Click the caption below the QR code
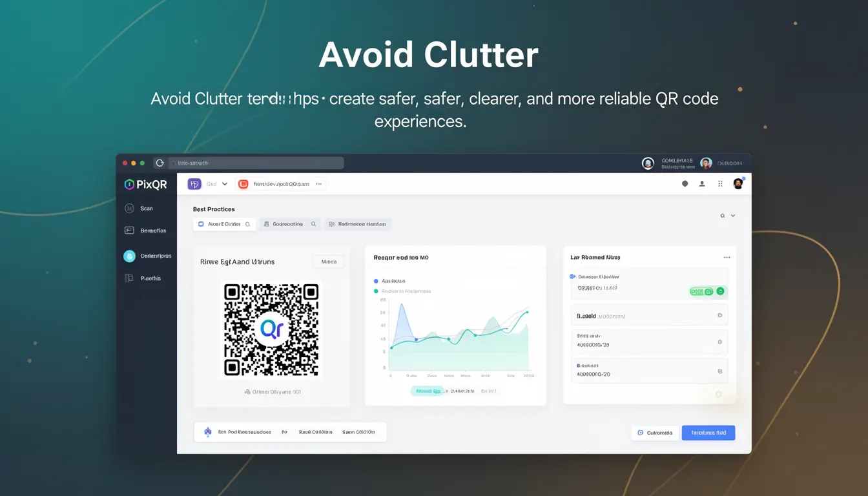The image size is (868, 496). point(273,392)
